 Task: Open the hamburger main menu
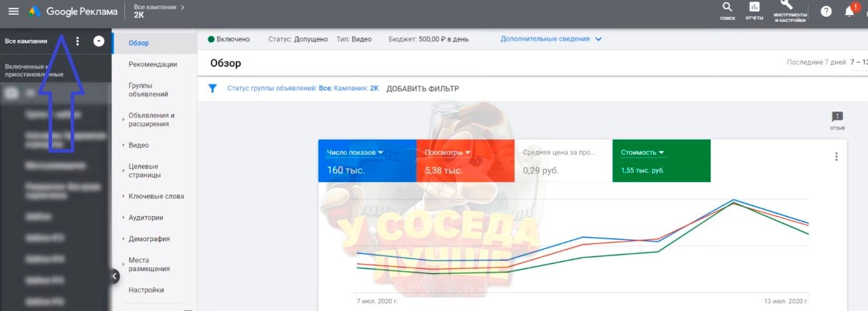[x=13, y=11]
